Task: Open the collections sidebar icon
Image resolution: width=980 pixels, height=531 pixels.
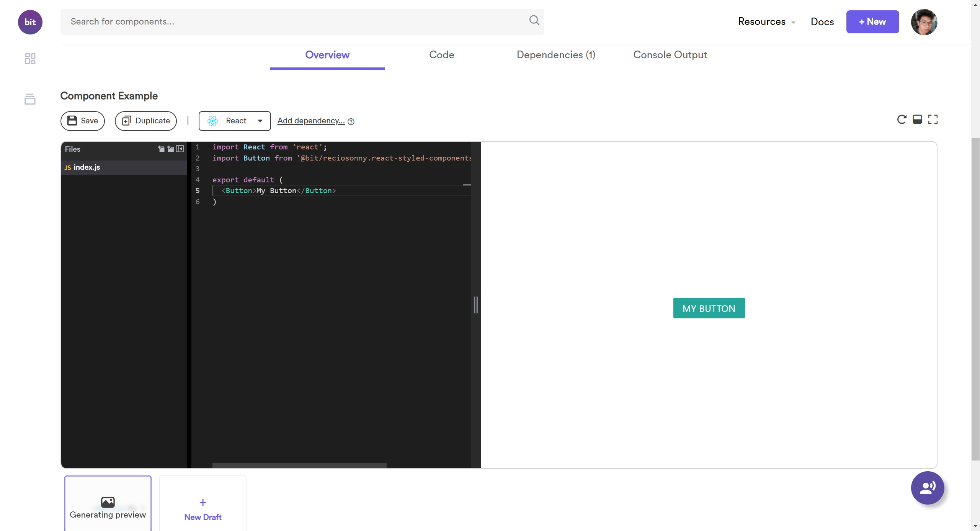Action: 30,99
